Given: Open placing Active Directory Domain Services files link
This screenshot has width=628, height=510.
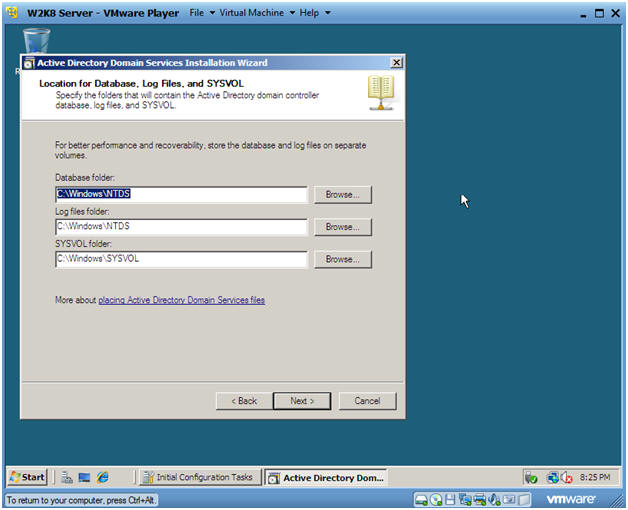Looking at the screenshot, I should pos(181,300).
